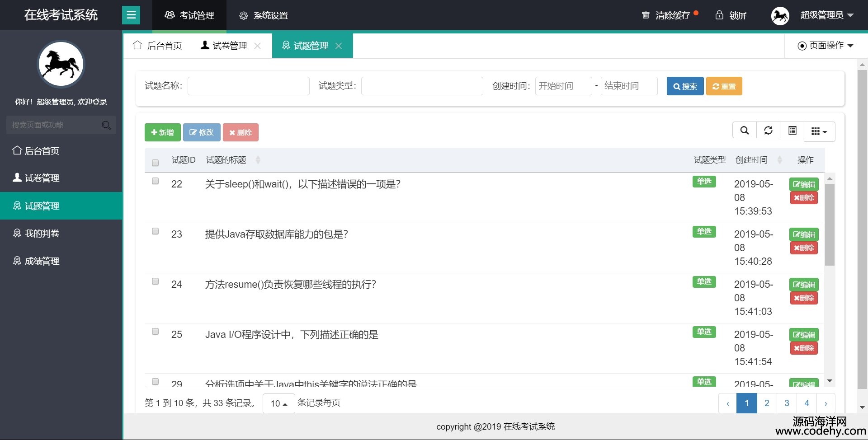Click question title 提供Java存取数据库能力的包是?
Image resolution: width=868 pixels, height=440 pixels.
(276, 234)
